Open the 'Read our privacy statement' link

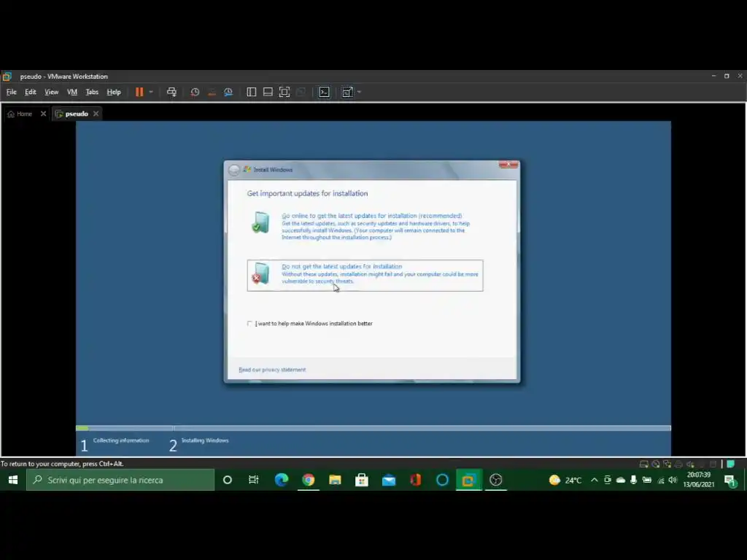[x=272, y=370]
